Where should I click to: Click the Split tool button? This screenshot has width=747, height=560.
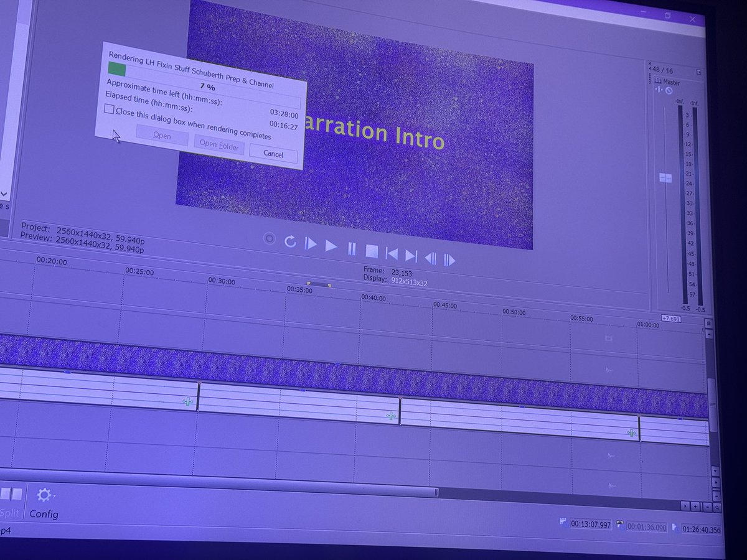(x=11, y=502)
